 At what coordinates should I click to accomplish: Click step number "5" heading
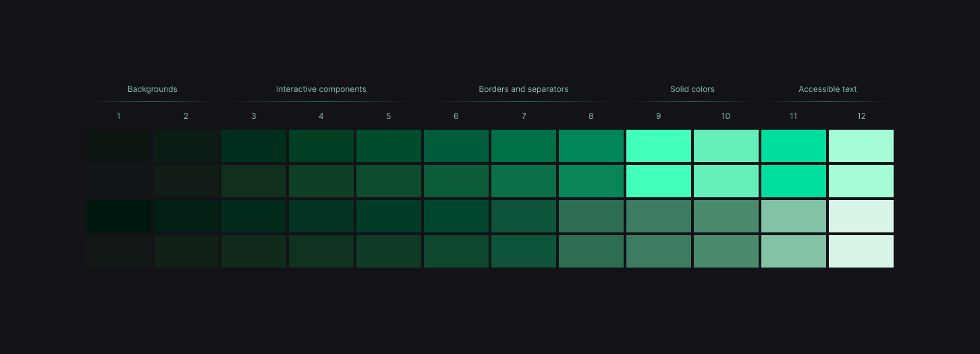point(389,116)
